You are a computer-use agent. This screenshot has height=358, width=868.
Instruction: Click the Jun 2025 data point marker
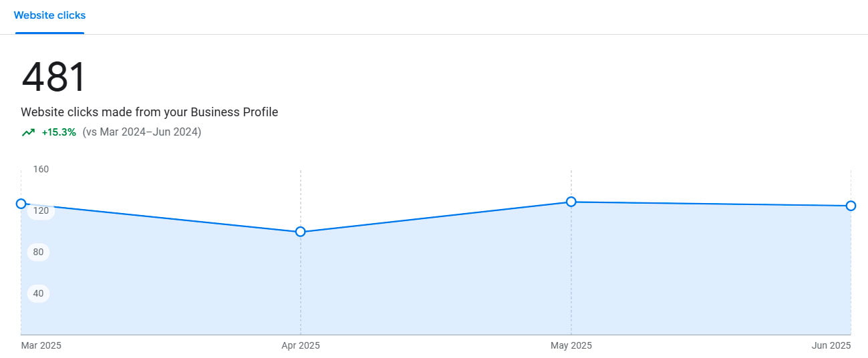[851, 206]
